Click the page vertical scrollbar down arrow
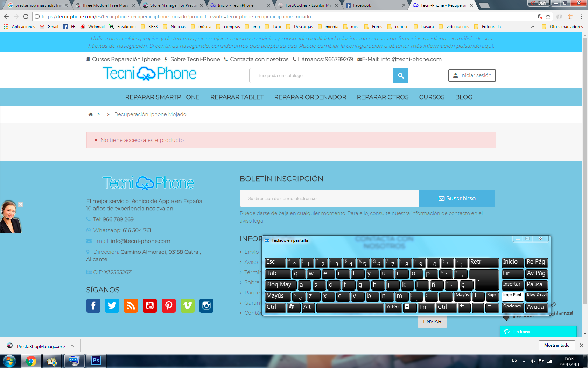The width and height of the screenshot is (588, 368). (x=585, y=334)
